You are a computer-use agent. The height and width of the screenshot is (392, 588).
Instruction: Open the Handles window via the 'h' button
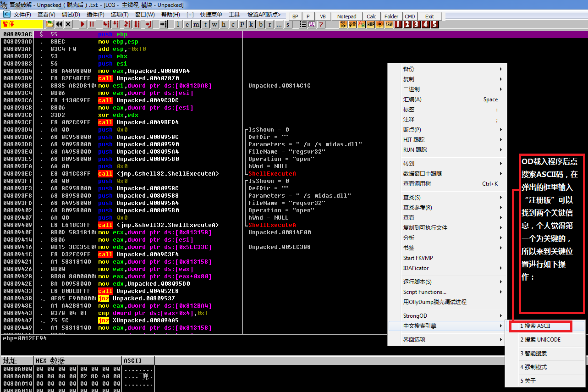click(x=224, y=24)
